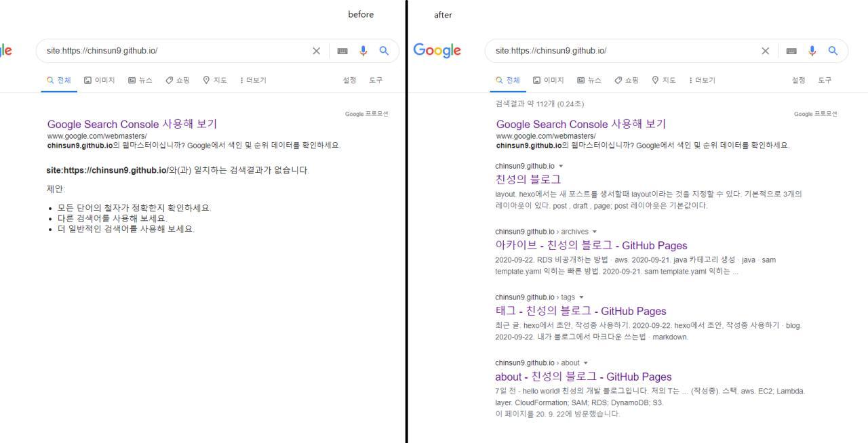Open Google Search Console link in the after panel

581,124
